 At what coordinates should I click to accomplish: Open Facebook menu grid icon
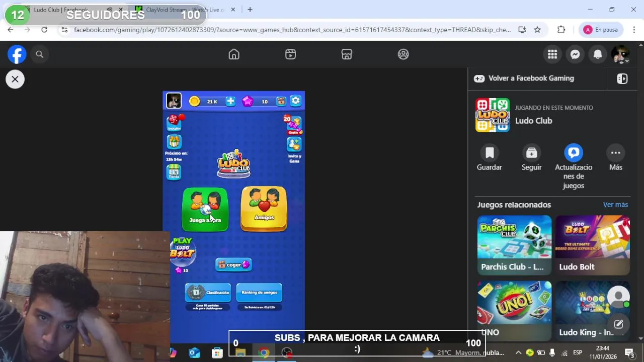[x=552, y=54]
